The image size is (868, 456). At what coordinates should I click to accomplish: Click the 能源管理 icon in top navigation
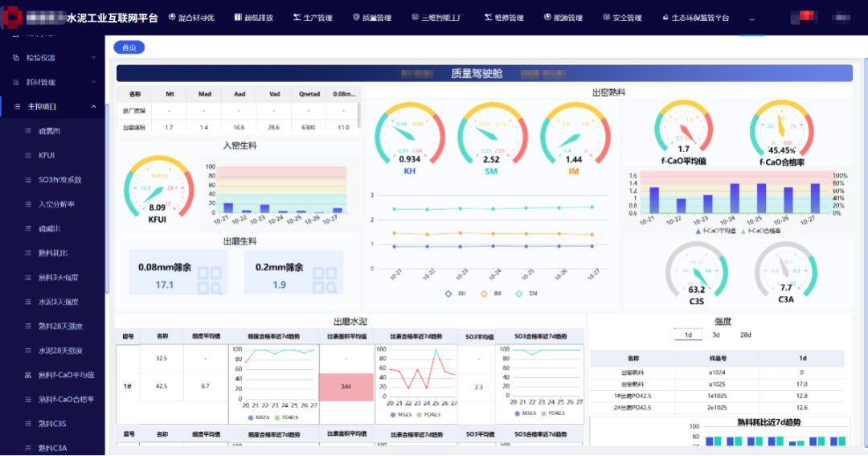click(x=547, y=18)
